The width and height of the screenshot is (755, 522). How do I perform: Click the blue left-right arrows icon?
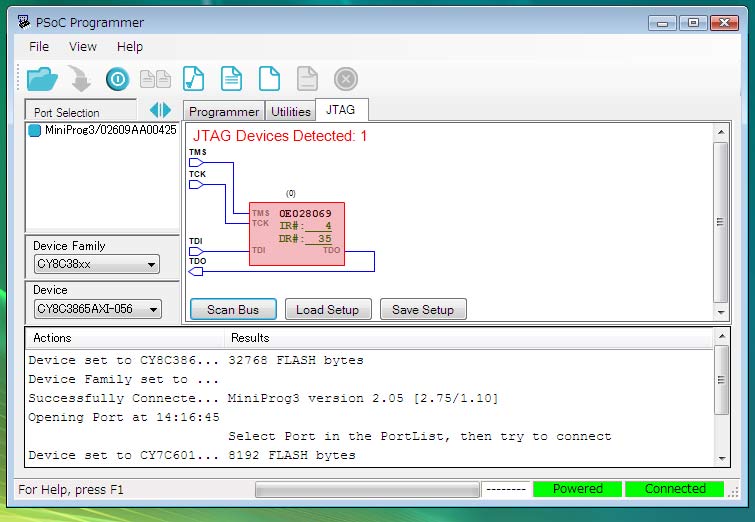tap(160, 110)
